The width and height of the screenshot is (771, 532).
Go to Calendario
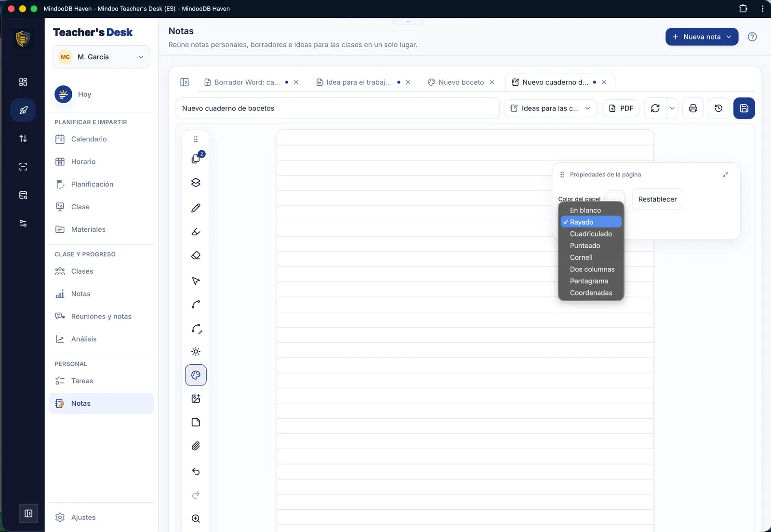pyautogui.click(x=101, y=139)
